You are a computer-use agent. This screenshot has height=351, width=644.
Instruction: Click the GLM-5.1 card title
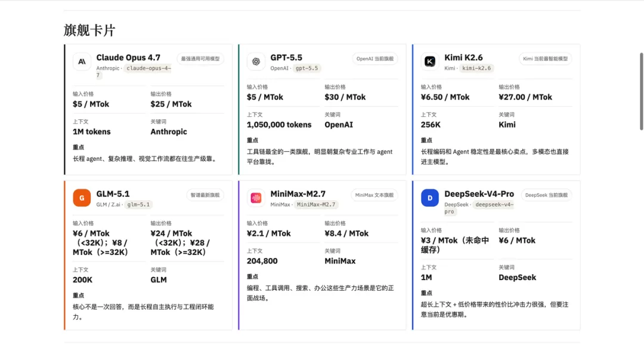(113, 194)
